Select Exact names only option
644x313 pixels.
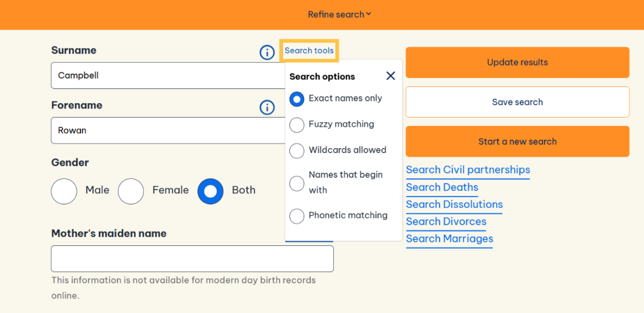click(297, 99)
